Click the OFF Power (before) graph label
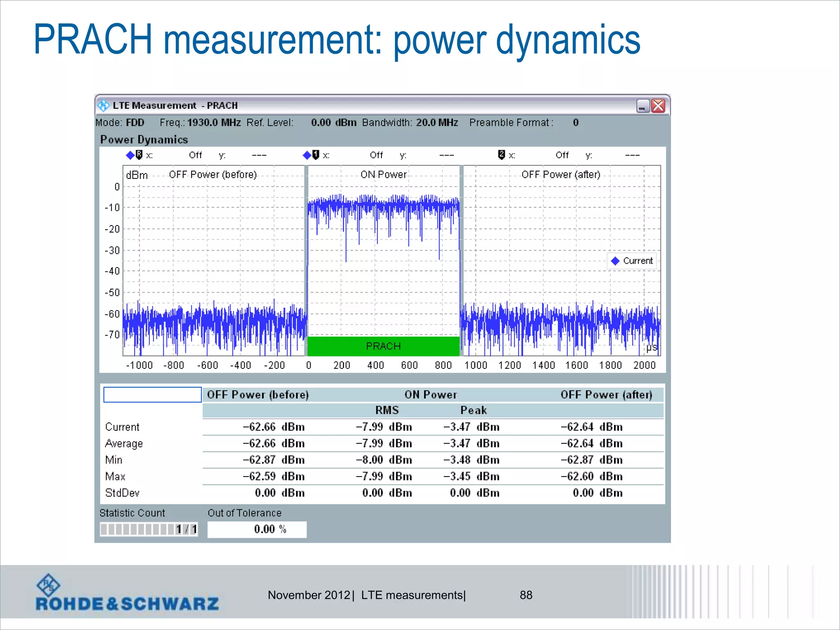840x630 pixels. [x=213, y=174]
